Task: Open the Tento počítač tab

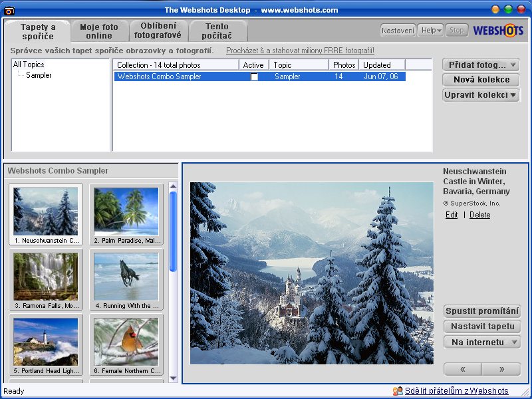Action: pyautogui.click(x=217, y=31)
